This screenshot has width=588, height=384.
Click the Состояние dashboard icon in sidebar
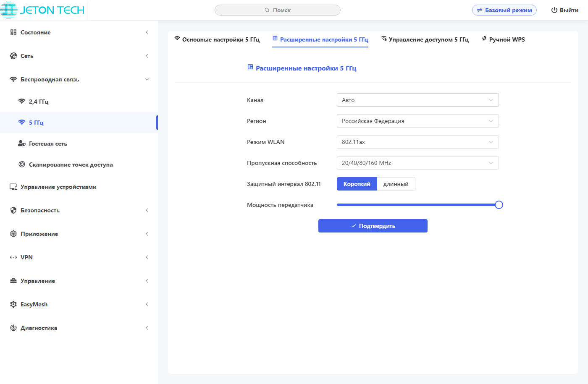13,32
